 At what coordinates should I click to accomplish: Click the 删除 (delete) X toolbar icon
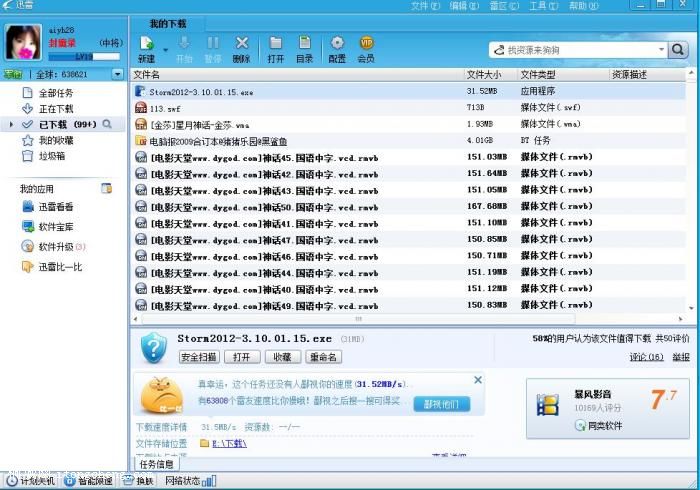[x=241, y=44]
